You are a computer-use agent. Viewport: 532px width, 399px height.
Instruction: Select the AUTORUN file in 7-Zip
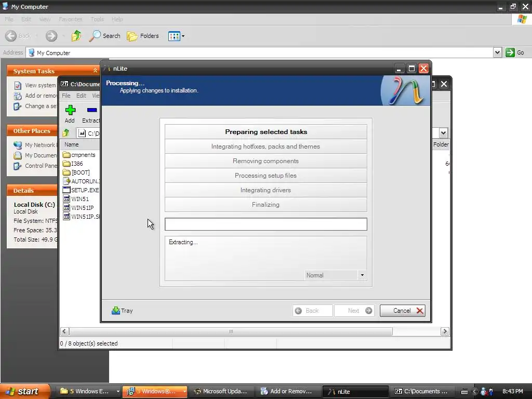click(82, 181)
